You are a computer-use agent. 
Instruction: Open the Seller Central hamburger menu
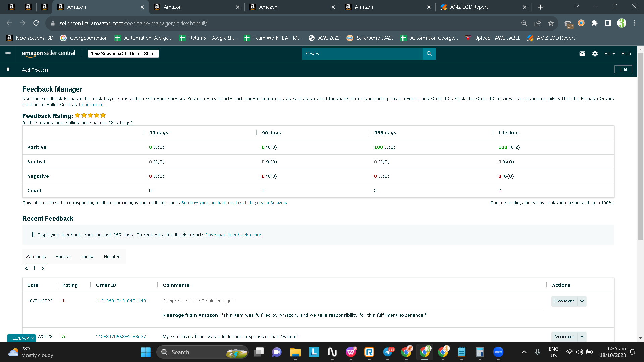click(8, 54)
